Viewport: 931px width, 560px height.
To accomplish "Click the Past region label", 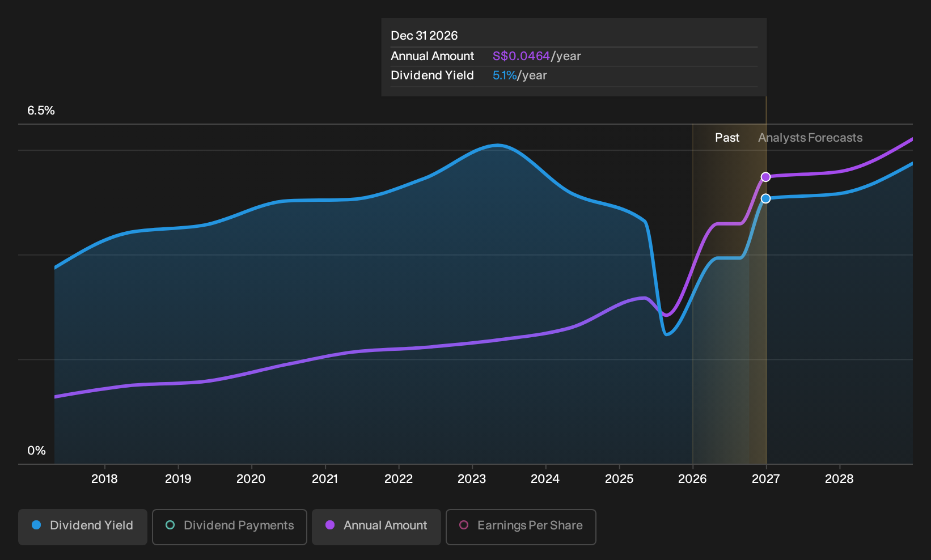I will click(x=727, y=138).
